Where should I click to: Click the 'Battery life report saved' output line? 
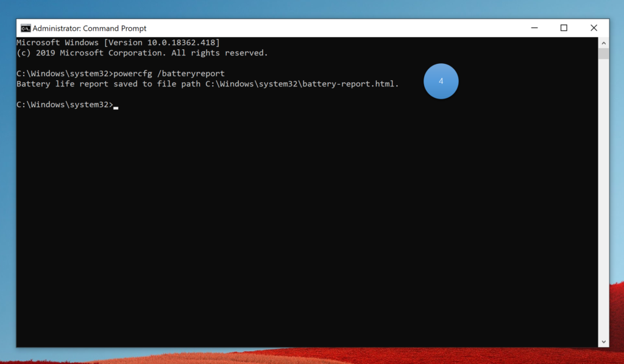pyautogui.click(x=207, y=84)
